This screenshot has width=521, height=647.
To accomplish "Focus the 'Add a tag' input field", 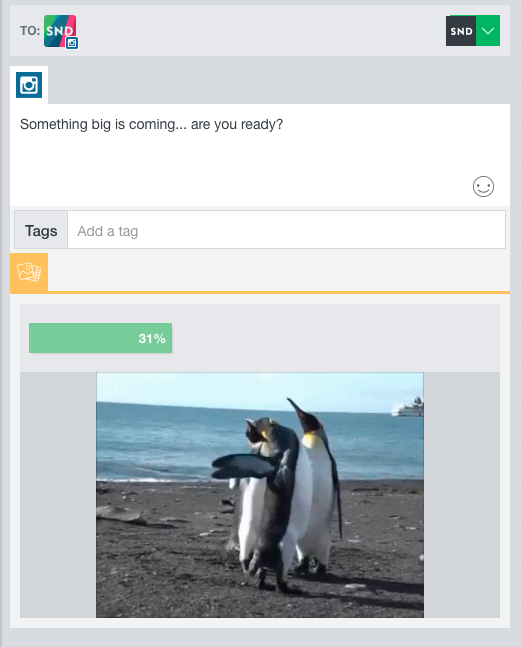I will [286, 230].
